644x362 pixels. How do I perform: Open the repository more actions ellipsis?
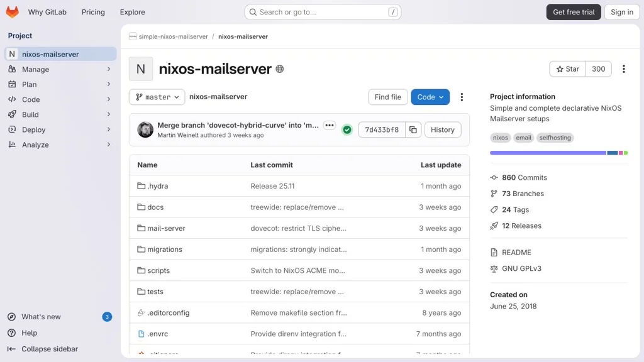(x=462, y=97)
